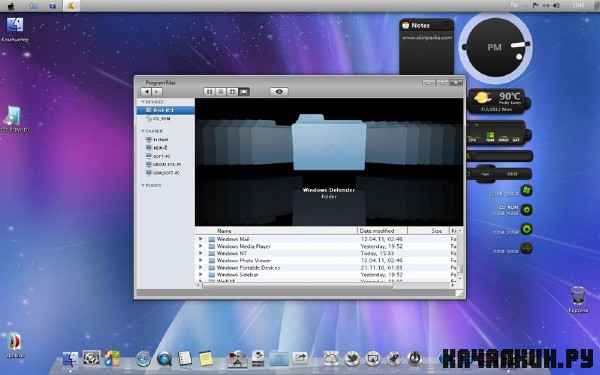Open the Computer icon on desktop
Viewport: 600px width, 375px height.
pos(15,29)
